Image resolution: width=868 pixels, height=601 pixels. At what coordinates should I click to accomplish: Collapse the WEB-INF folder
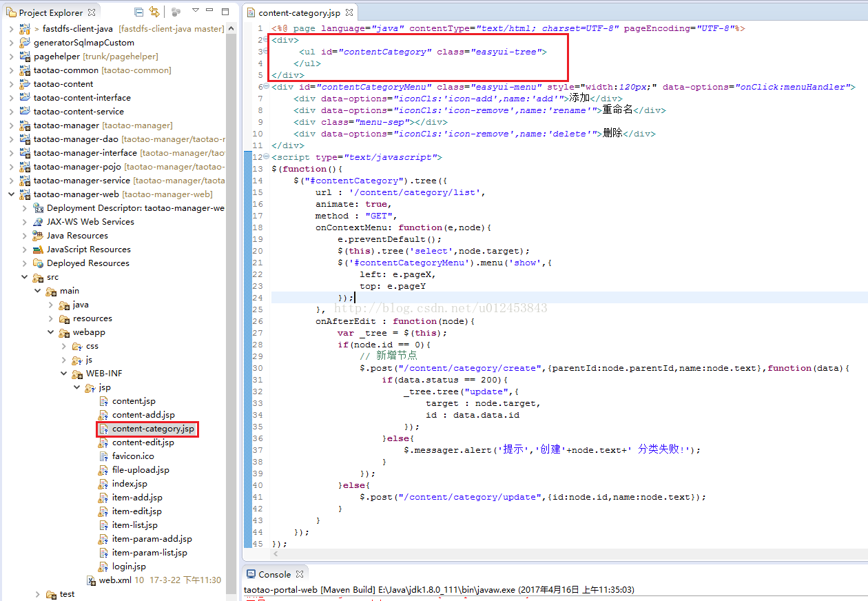pyautogui.click(x=64, y=373)
